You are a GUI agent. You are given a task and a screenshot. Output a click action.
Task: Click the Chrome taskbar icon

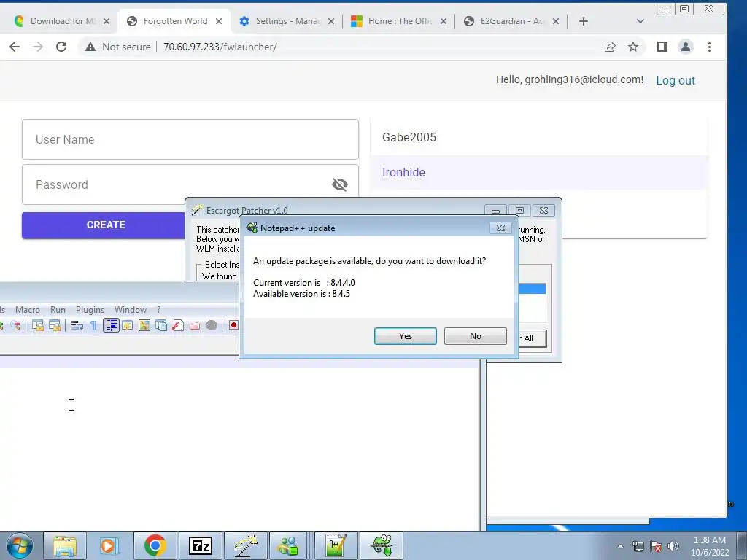(x=155, y=545)
